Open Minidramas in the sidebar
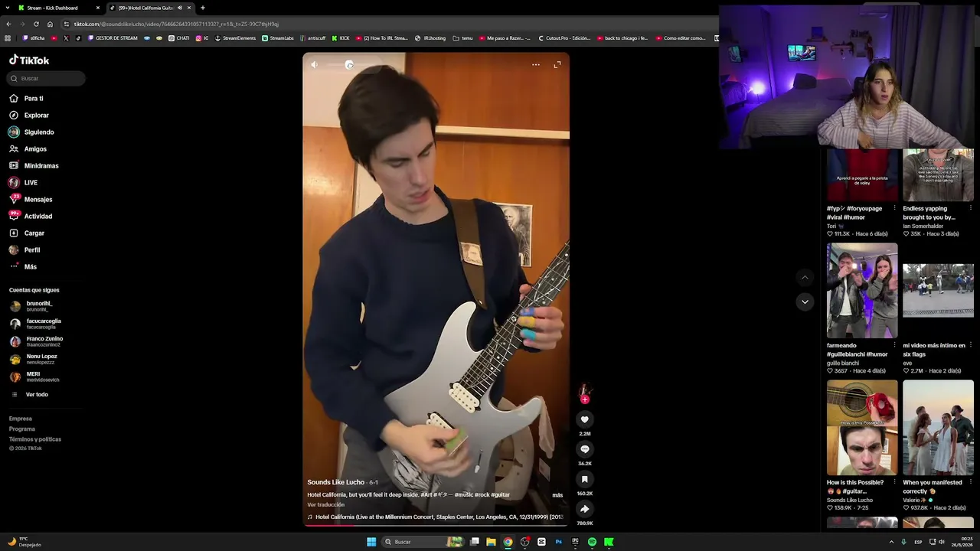The image size is (980, 551). pos(34,166)
